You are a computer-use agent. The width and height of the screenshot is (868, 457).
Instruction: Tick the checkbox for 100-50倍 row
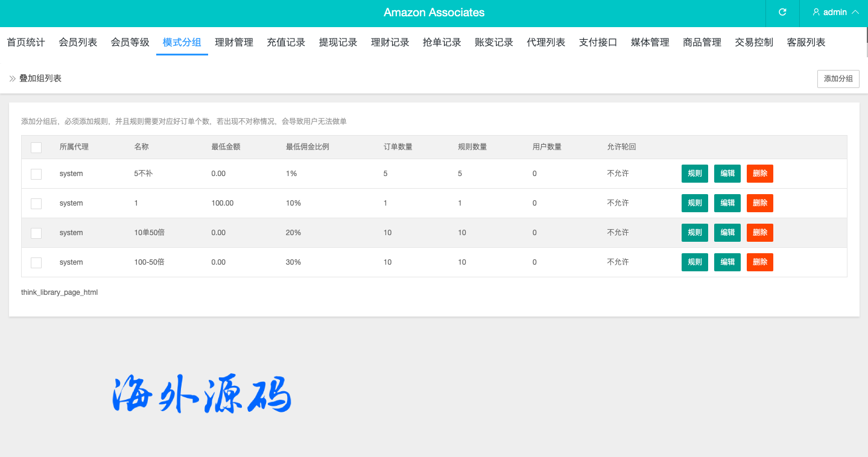pyautogui.click(x=36, y=262)
